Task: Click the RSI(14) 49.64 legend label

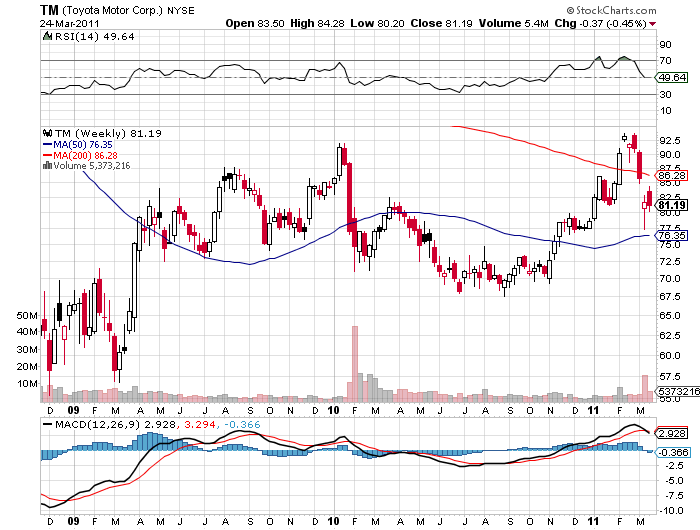Action: [x=95, y=37]
